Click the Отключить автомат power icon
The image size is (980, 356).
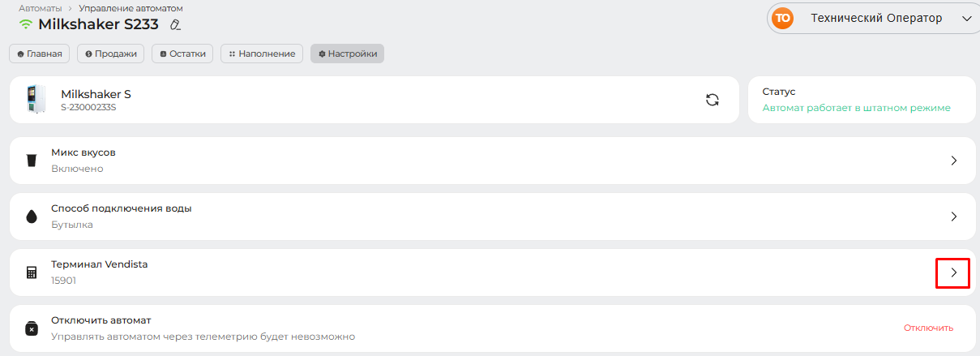[x=32, y=328]
